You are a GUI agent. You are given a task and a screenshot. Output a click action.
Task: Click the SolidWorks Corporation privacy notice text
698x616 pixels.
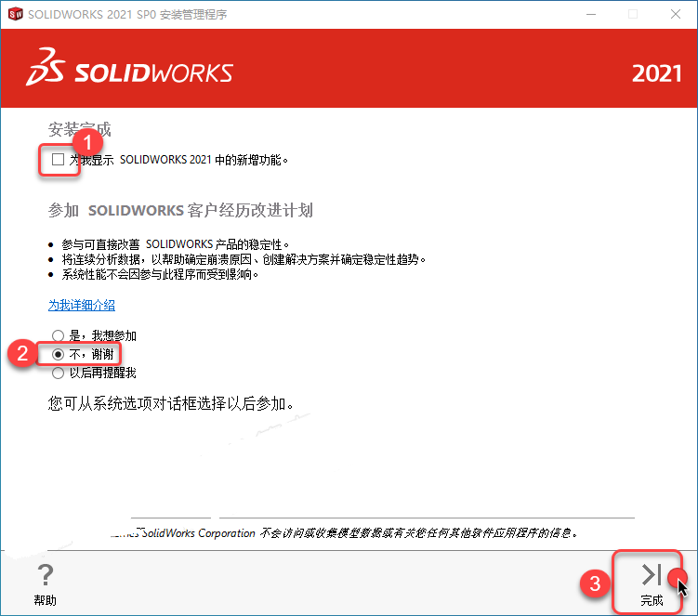[344, 532]
